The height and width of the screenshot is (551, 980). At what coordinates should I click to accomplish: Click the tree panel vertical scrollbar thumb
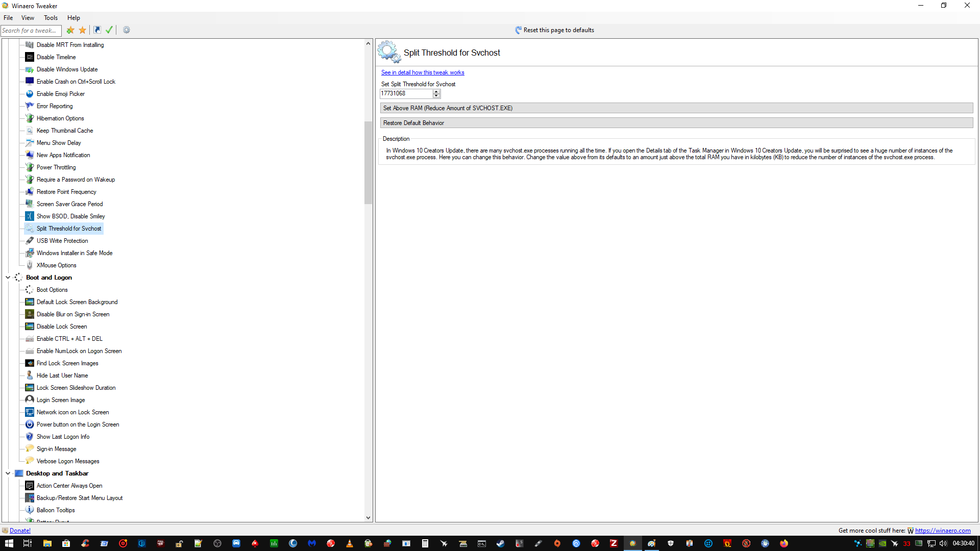point(368,162)
